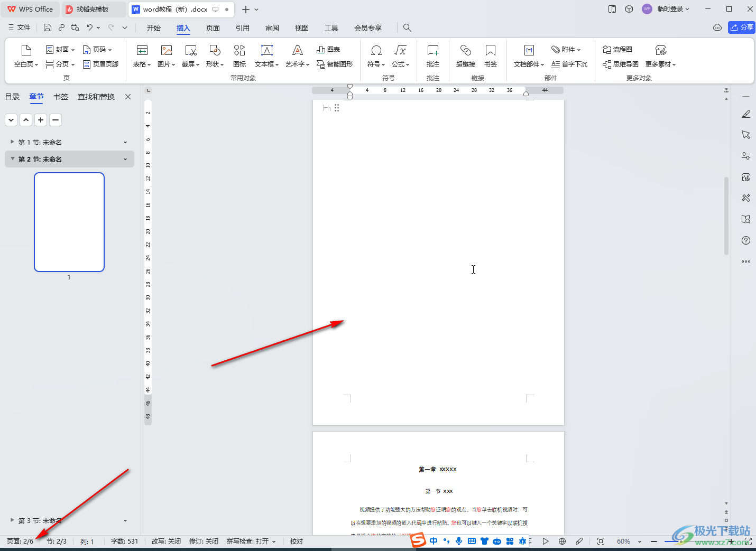Undo the last action

coord(90,27)
